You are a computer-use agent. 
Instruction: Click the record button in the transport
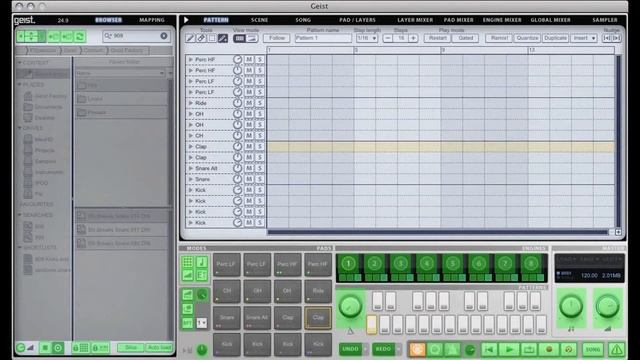click(x=549, y=349)
